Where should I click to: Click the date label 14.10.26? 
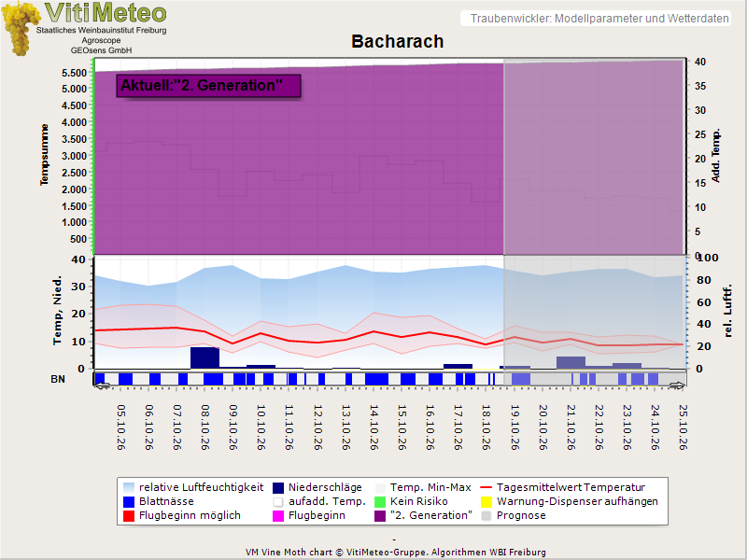click(x=374, y=427)
